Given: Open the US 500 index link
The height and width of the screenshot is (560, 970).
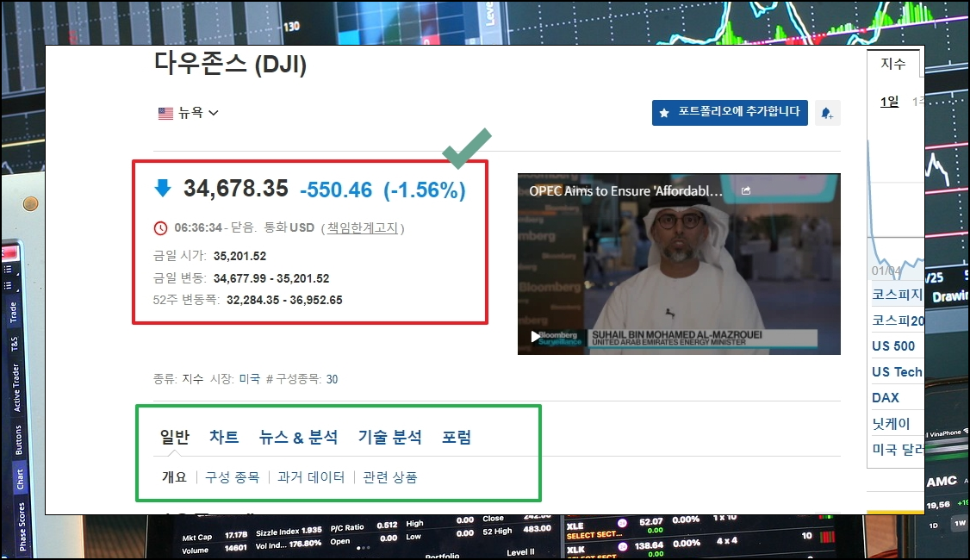Looking at the screenshot, I should pyautogui.click(x=893, y=345).
